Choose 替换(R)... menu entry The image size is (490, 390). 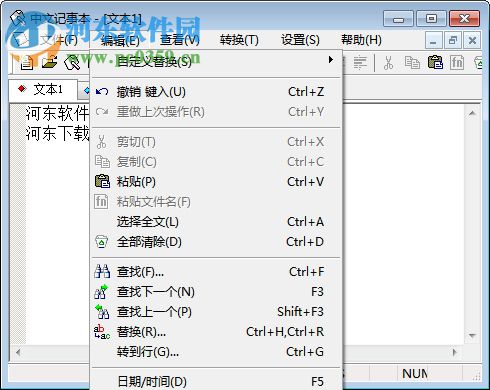[x=216, y=332]
